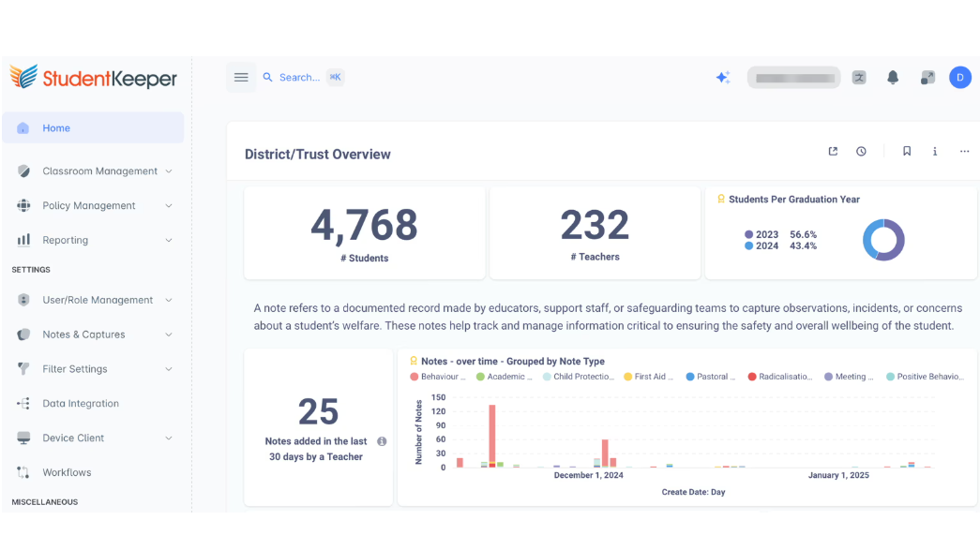Click the dashboard share/export icon
980x550 pixels.
tap(833, 151)
